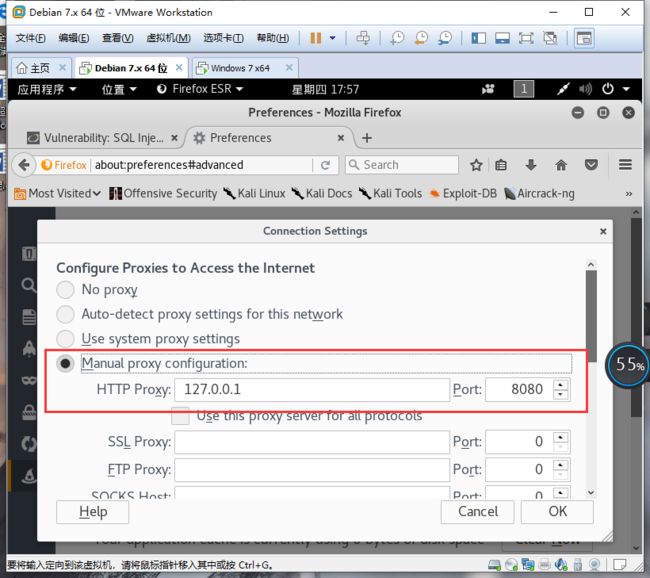This screenshot has height=578, width=650.
Task: Cancel the Connection Settings dialog
Action: tap(478, 512)
